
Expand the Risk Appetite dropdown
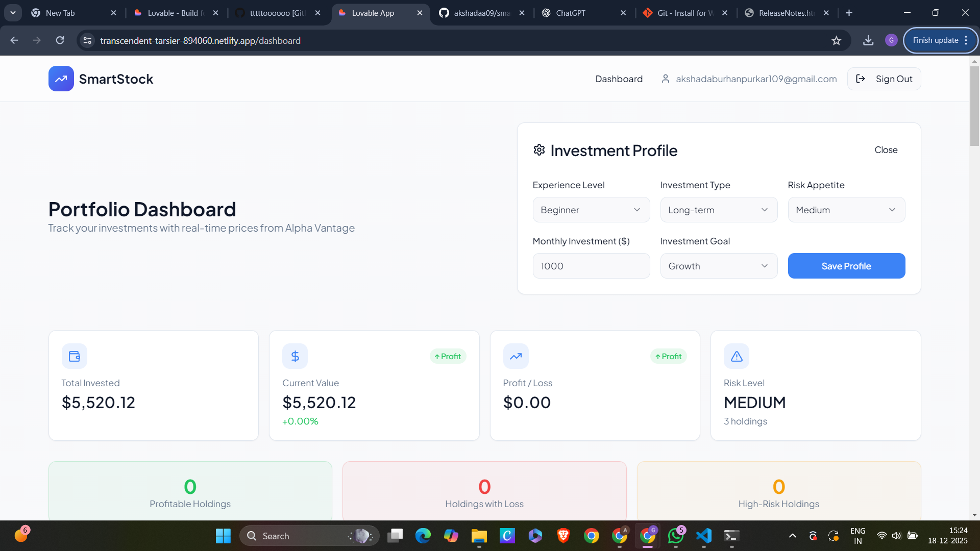[x=846, y=210]
